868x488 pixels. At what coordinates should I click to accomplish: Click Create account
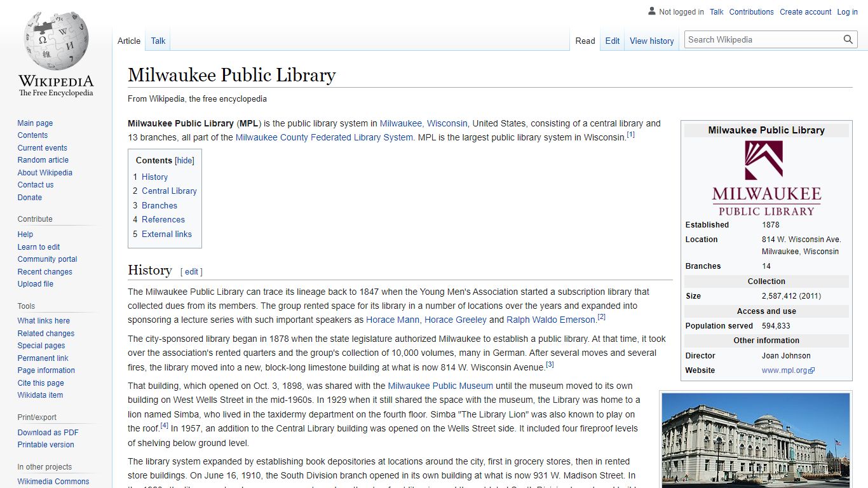point(806,12)
